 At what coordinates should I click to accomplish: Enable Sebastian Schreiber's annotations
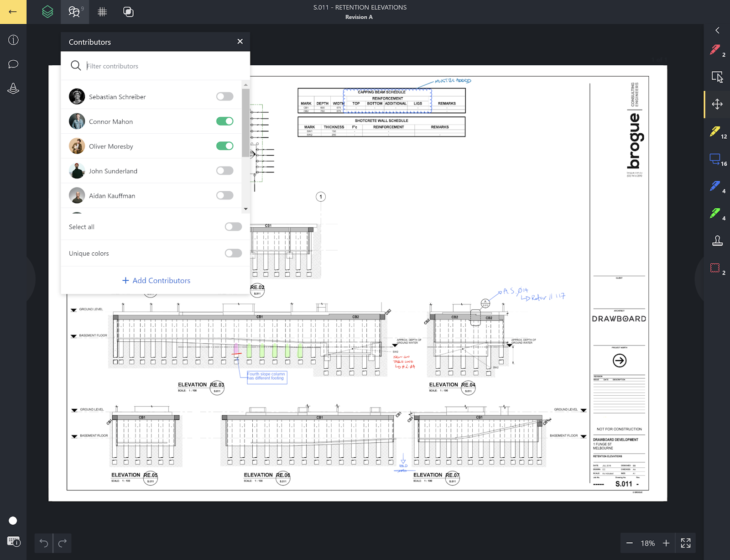pyautogui.click(x=225, y=96)
